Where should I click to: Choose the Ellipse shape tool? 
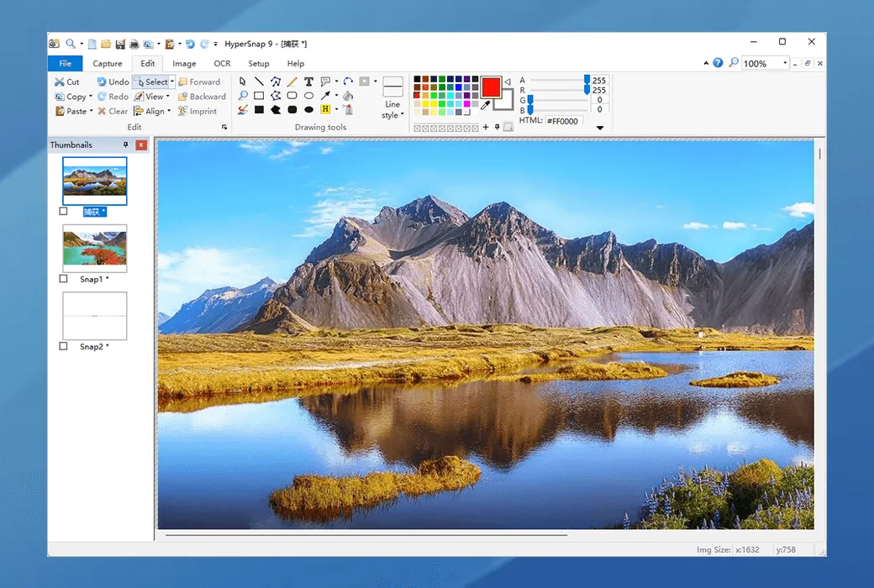pyautogui.click(x=308, y=96)
